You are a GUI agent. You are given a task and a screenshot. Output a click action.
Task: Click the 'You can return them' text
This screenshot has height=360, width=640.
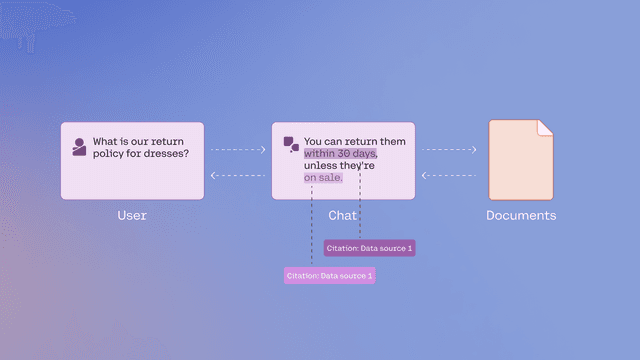pyautogui.click(x=355, y=142)
